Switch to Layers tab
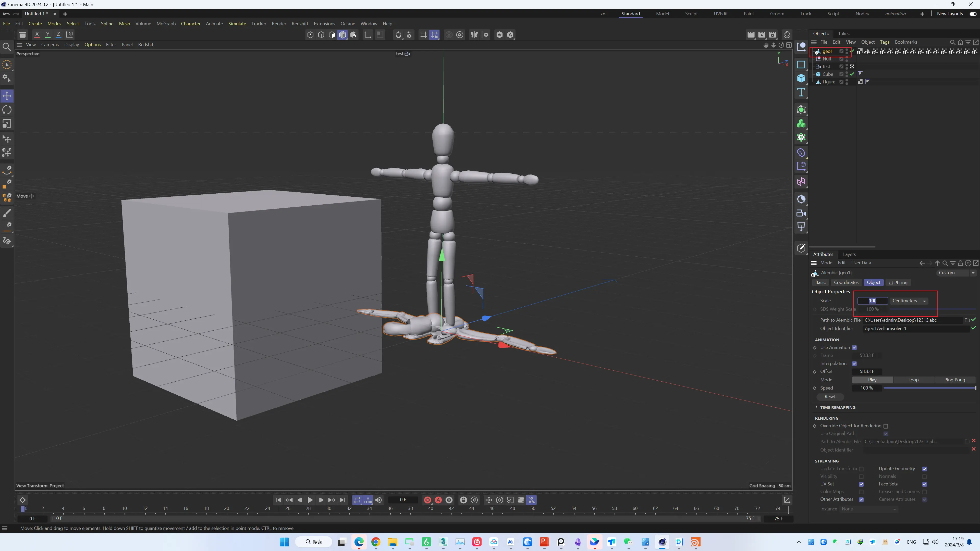This screenshot has width=980, height=551. (849, 254)
